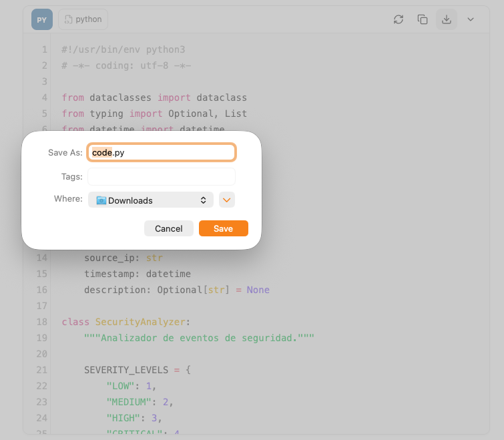Click the Save As filename field
The image size is (504, 440).
pos(162,152)
